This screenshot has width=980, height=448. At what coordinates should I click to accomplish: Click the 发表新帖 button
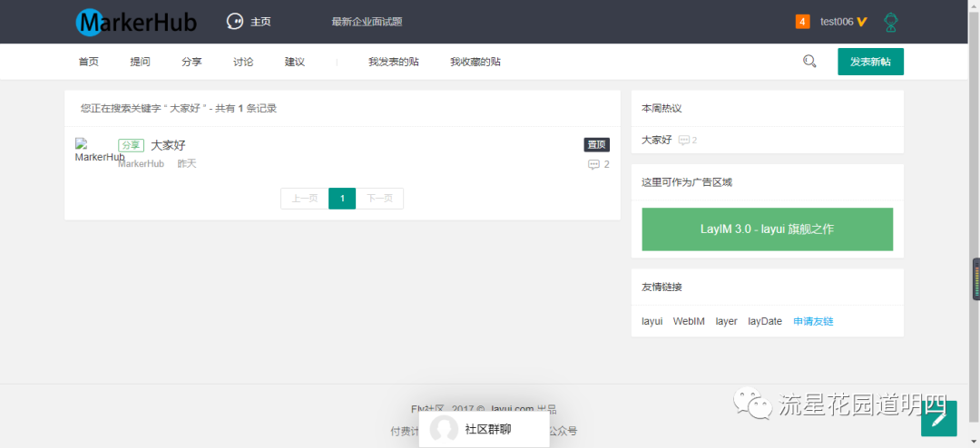(x=870, y=62)
